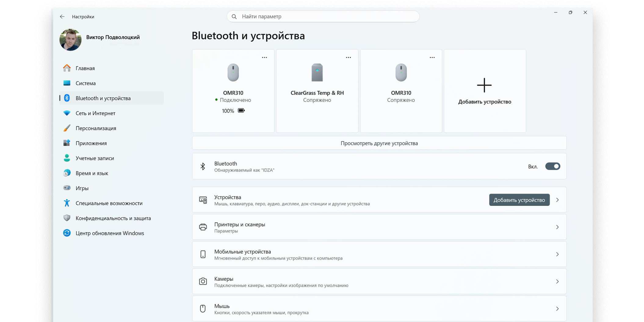The height and width of the screenshot is (322, 644).
Task: Click the Центр обновления Windows icon
Action: tap(67, 233)
